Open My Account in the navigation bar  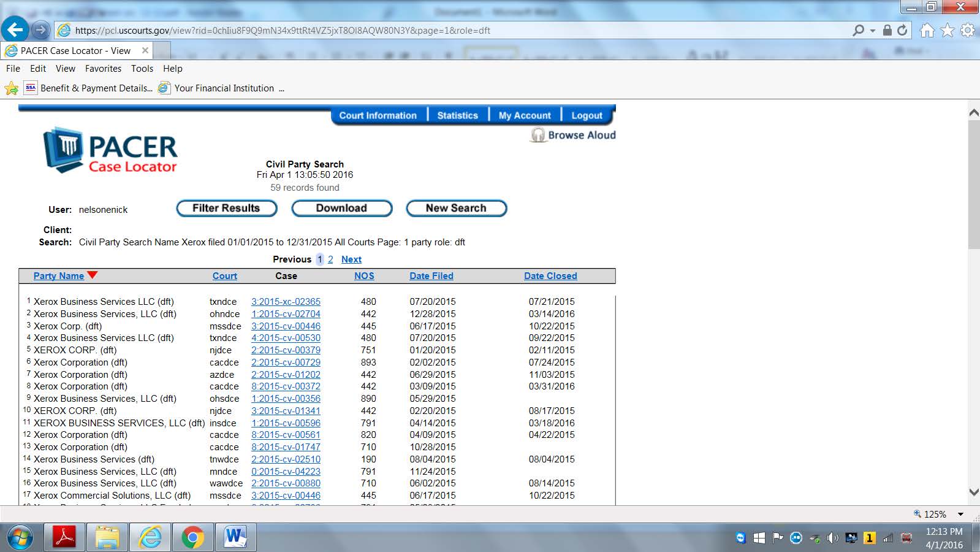pos(525,115)
